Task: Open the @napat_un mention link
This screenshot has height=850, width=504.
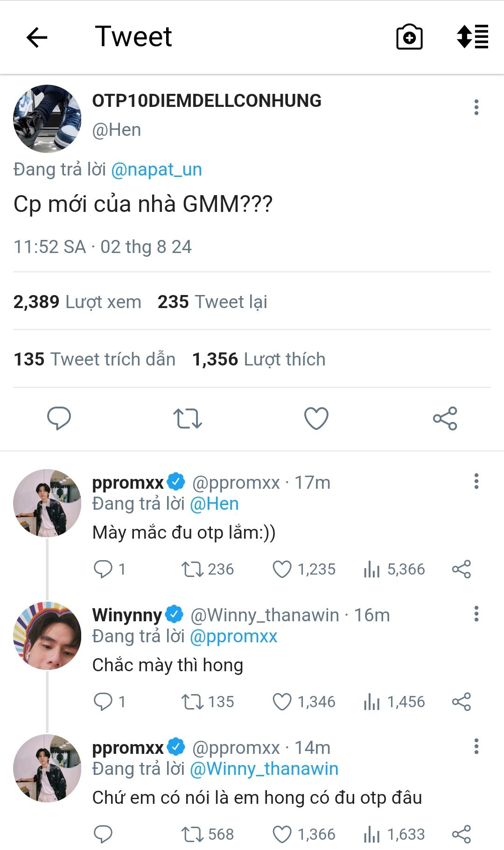Action: coord(156,169)
